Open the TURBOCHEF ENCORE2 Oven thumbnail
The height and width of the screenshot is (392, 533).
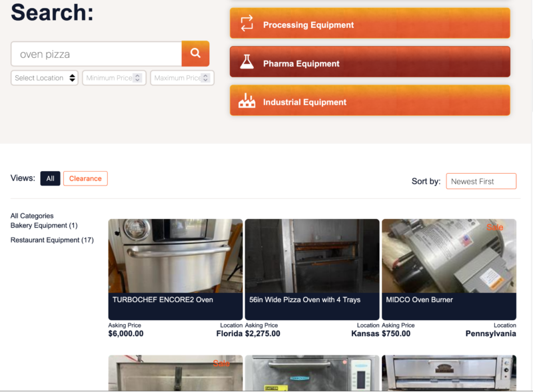[x=175, y=256]
